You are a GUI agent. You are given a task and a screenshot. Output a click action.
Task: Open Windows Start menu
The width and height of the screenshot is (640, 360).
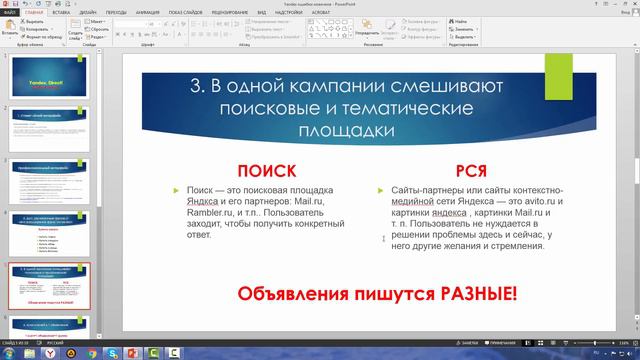[x=9, y=353]
